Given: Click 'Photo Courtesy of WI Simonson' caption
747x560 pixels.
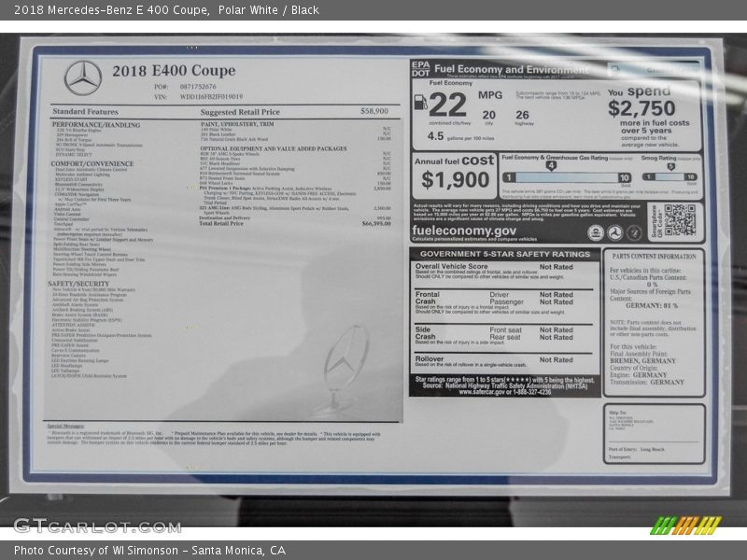Looking at the screenshot, I should [x=96, y=551].
